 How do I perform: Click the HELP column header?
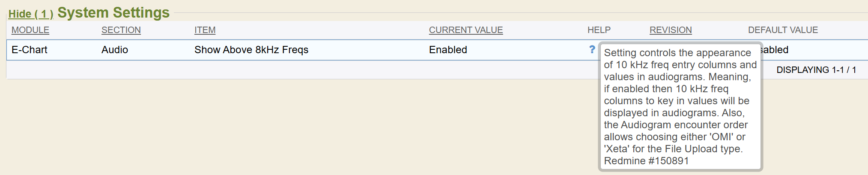tap(599, 30)
